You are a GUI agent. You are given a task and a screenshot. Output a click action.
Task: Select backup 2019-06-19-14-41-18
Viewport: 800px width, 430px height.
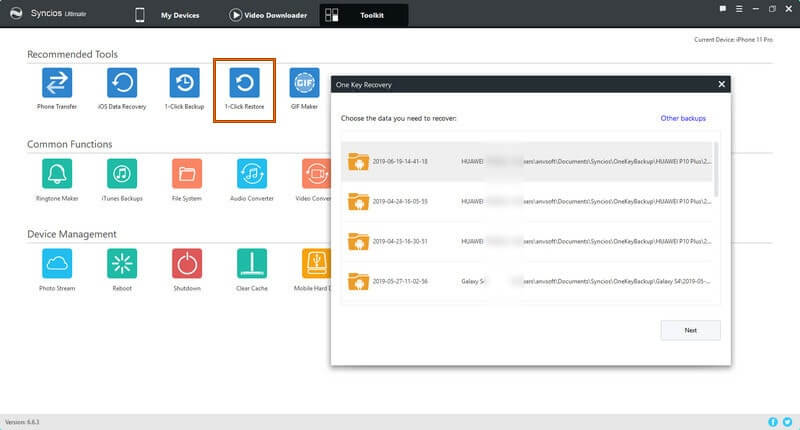click(527, 161)
